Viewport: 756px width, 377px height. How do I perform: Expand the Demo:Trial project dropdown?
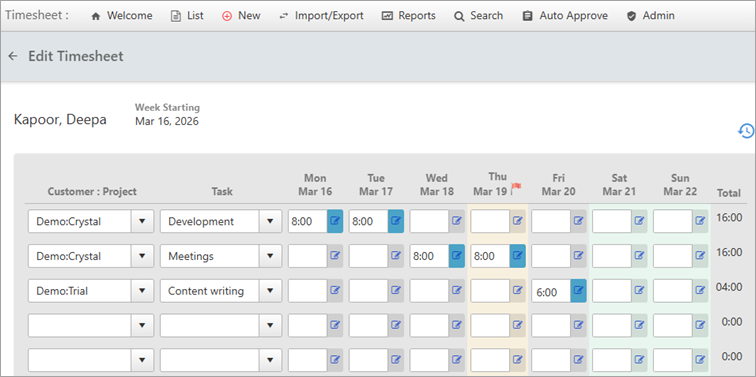tap(142, 291)
